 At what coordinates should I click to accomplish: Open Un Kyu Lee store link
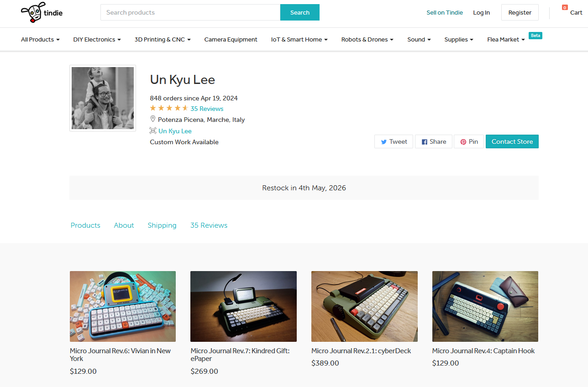click(175, 131)
